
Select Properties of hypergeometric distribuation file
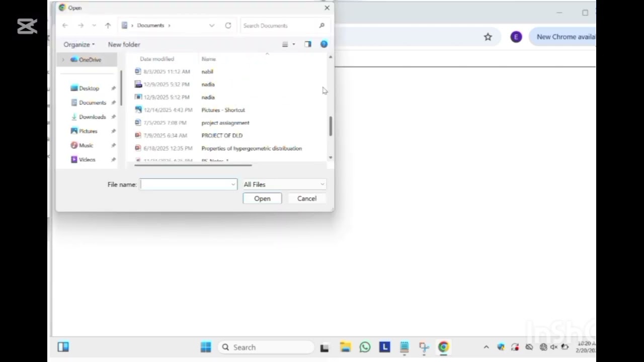[x=252, y=148]
